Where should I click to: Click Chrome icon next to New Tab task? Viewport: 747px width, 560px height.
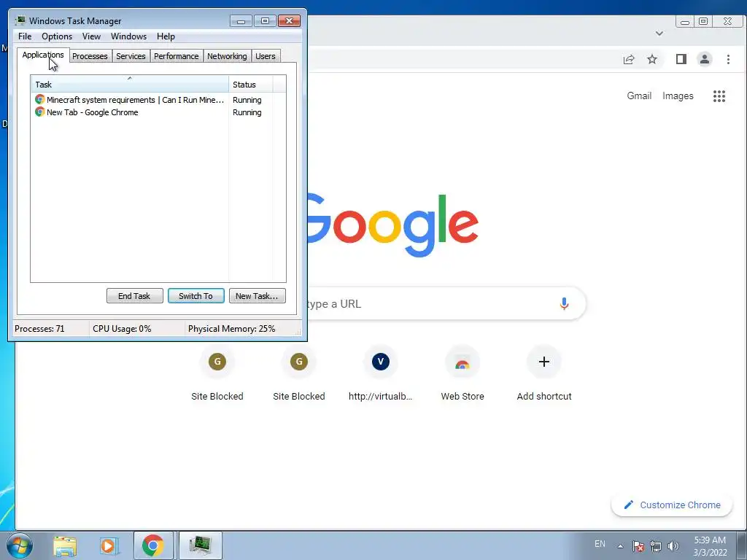click(x=39, y=112)
